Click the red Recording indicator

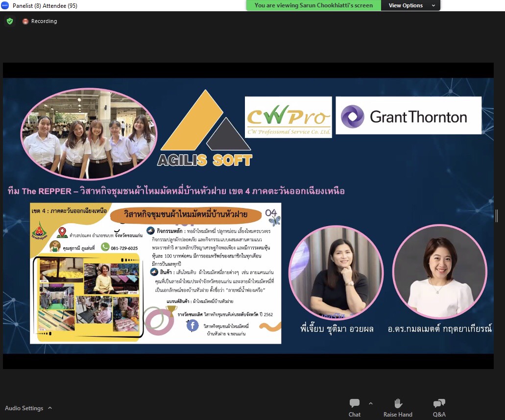click(x=40, y=21)
